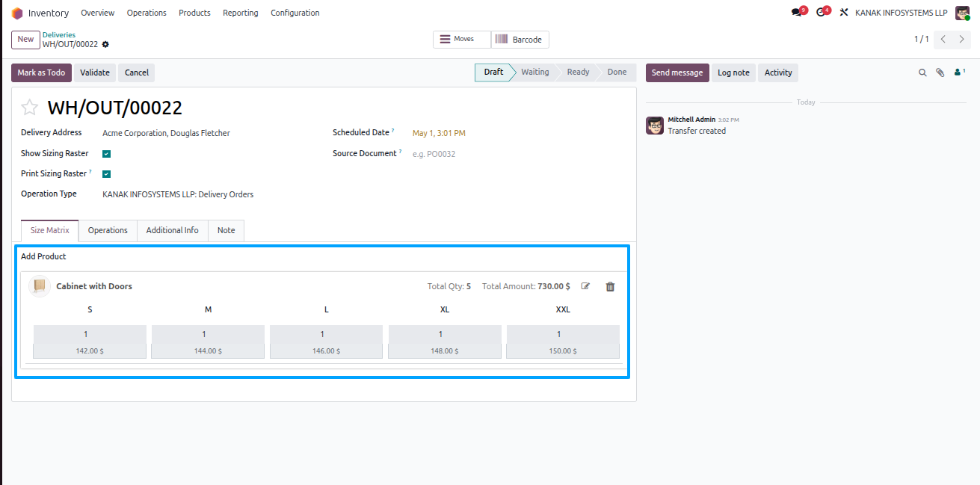Attach a file using the paperclip icon

point(940,72)
